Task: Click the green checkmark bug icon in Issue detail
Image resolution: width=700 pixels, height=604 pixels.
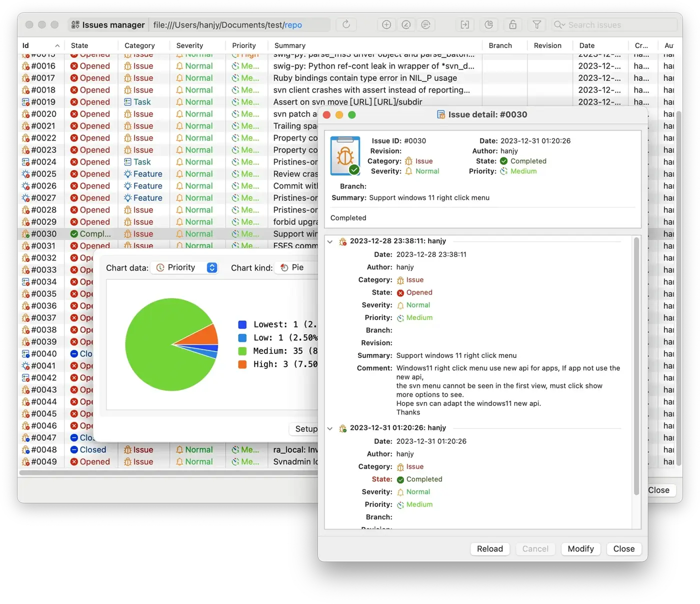Action: point(345,155)
